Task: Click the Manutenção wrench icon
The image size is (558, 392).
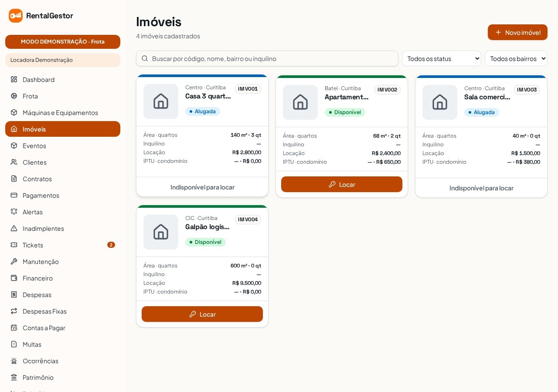Action: 14,261
